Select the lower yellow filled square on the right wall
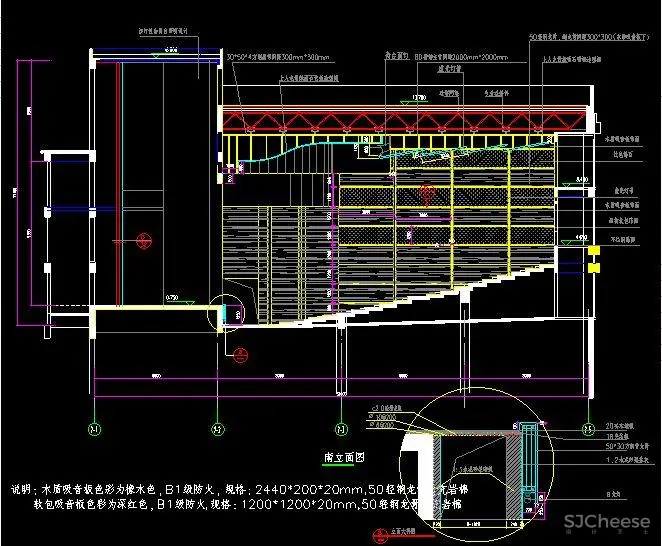Viewport: 662px width, 546px height. [594, 268]
